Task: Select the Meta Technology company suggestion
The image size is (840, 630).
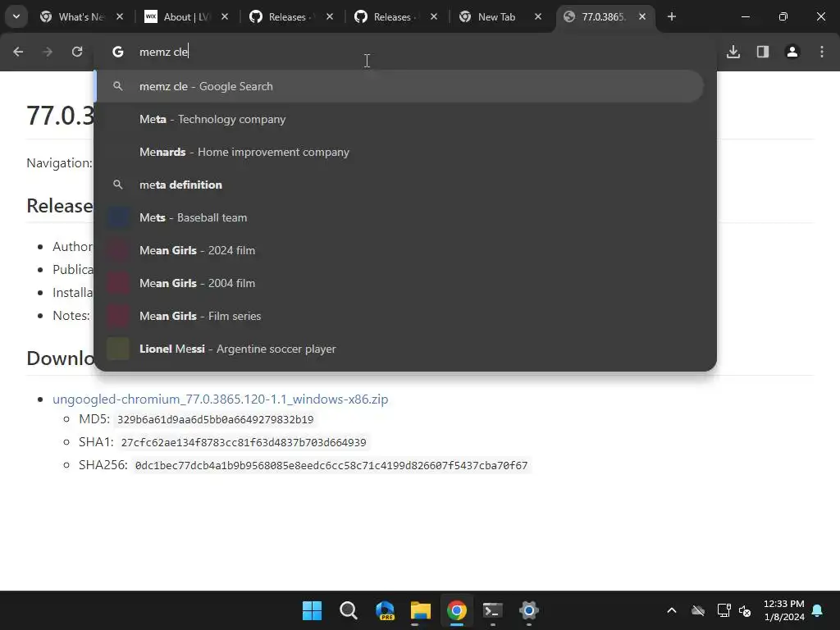Action: (x=399, y=119)
